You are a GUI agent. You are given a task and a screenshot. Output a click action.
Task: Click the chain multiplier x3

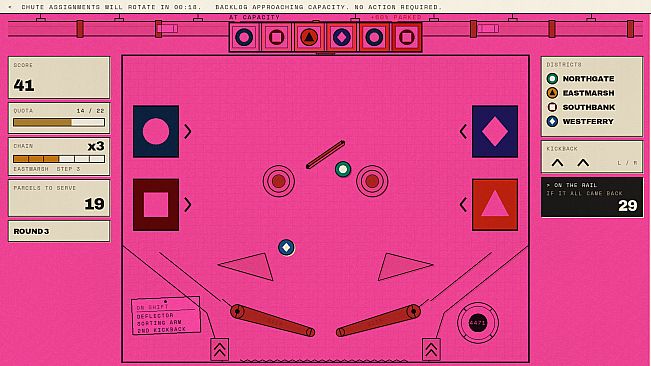click(96, 146)
